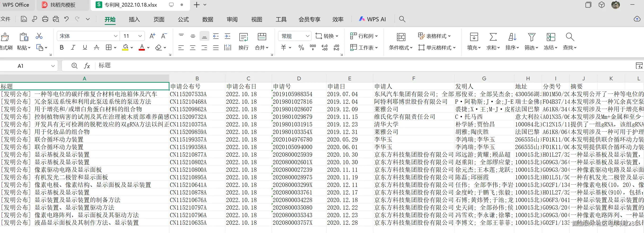Screen dimensions: 644x233
Task: Open Print Preview icon
Action: [x=56, y=19]
